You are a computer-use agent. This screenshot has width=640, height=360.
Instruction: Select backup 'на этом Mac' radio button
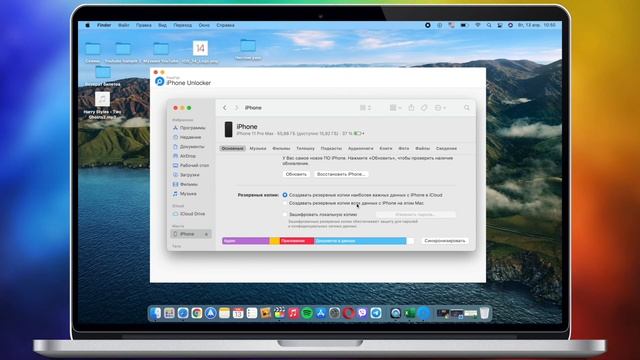(x=285, y=203)
